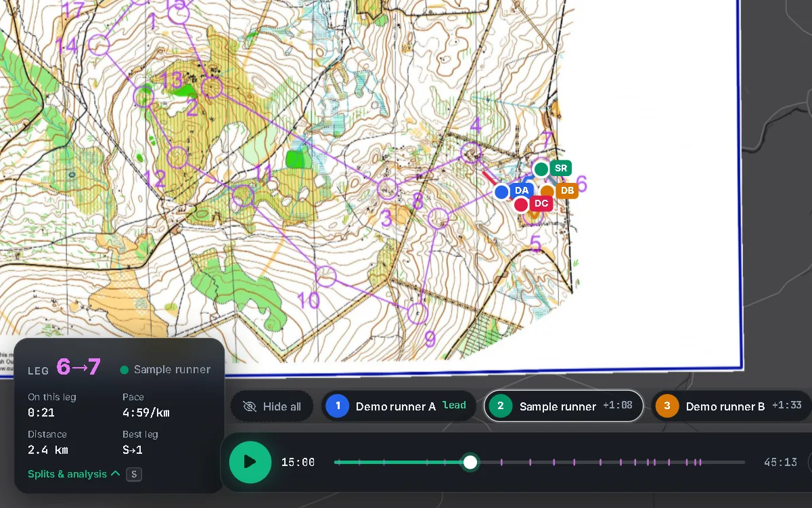This screenshot has width=812, height=508.
Task: Grab the white timeline scrubber handle
Action: 470,462
